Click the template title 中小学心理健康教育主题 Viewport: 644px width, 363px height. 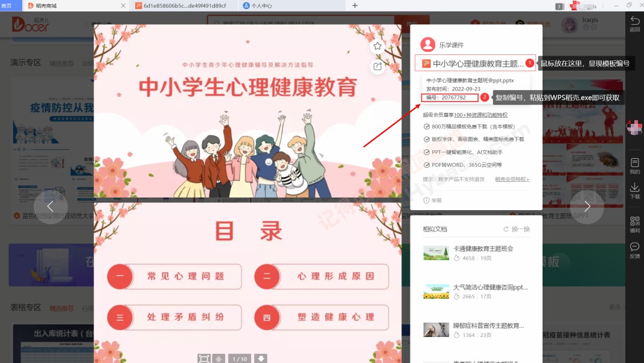pyautogui.click(x=478, y=63)
